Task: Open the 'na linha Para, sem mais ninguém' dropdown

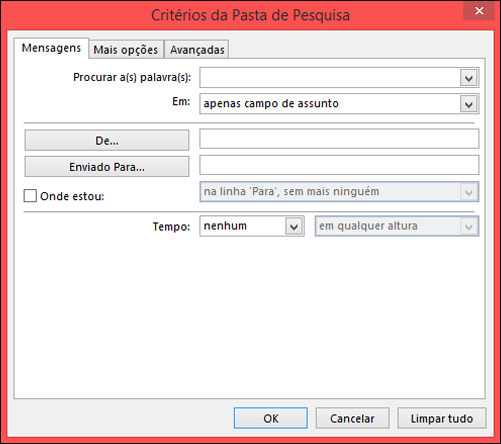Action: 339,192
